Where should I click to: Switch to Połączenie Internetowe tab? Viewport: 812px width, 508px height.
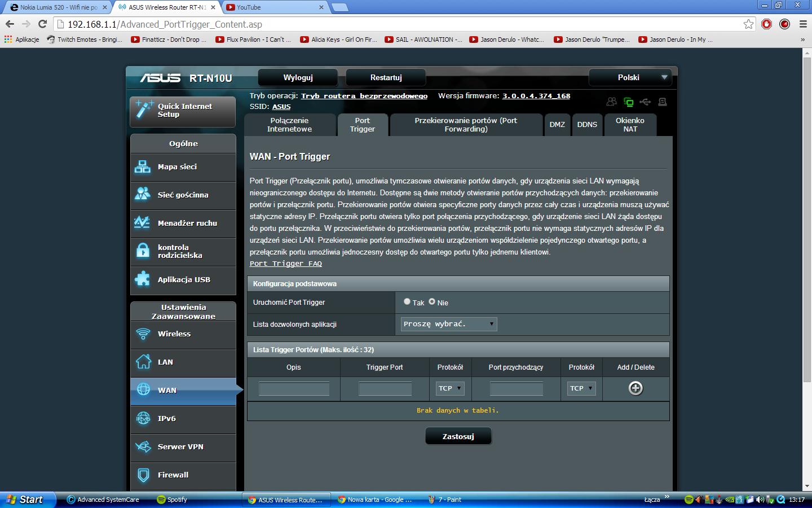[289, 125]
